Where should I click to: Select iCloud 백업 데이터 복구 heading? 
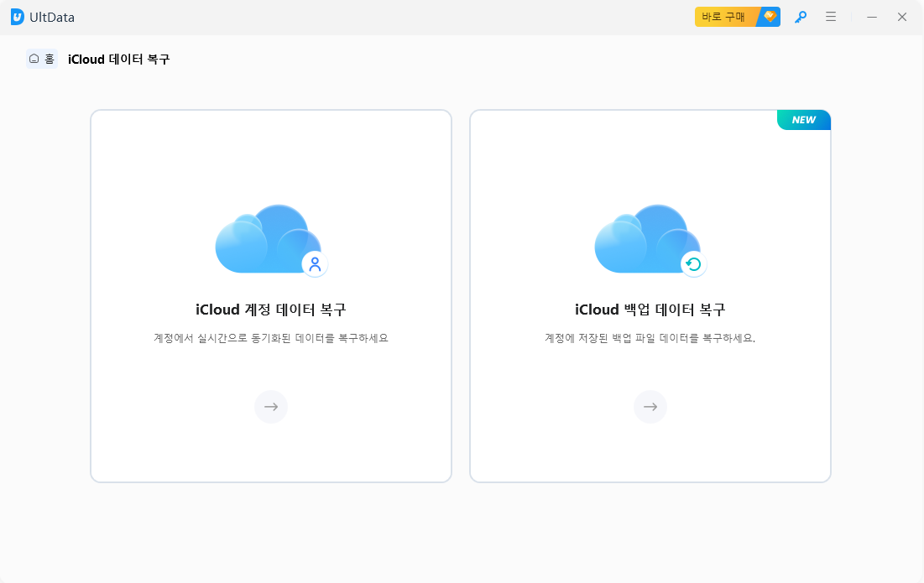(650, 310)
